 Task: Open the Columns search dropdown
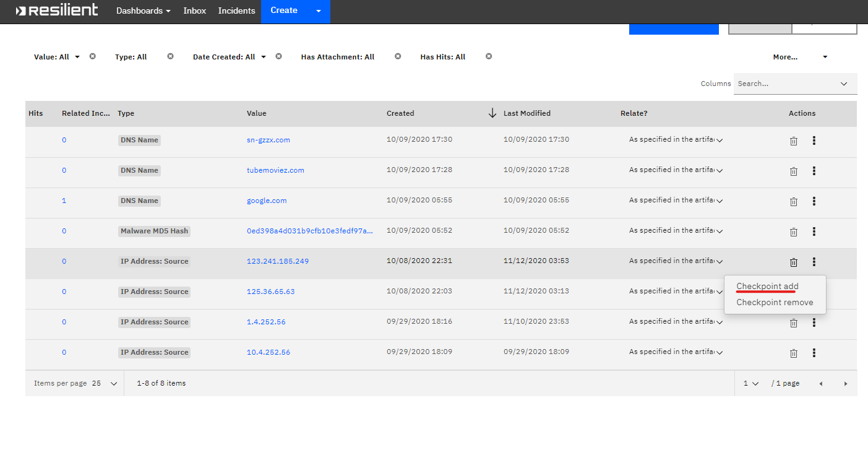(x=796, y=84)
